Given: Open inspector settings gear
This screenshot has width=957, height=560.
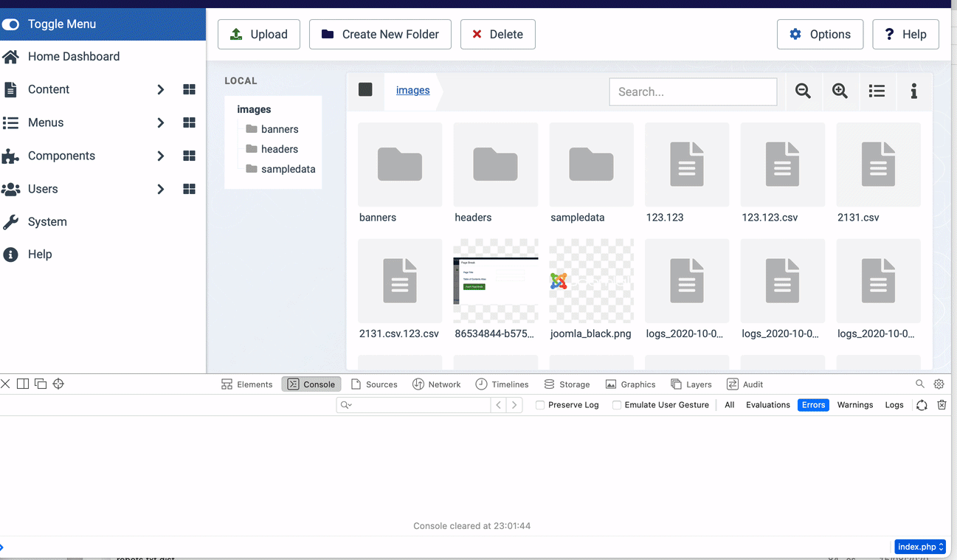Looking at the screenshot, I should [x=939, y=384].
